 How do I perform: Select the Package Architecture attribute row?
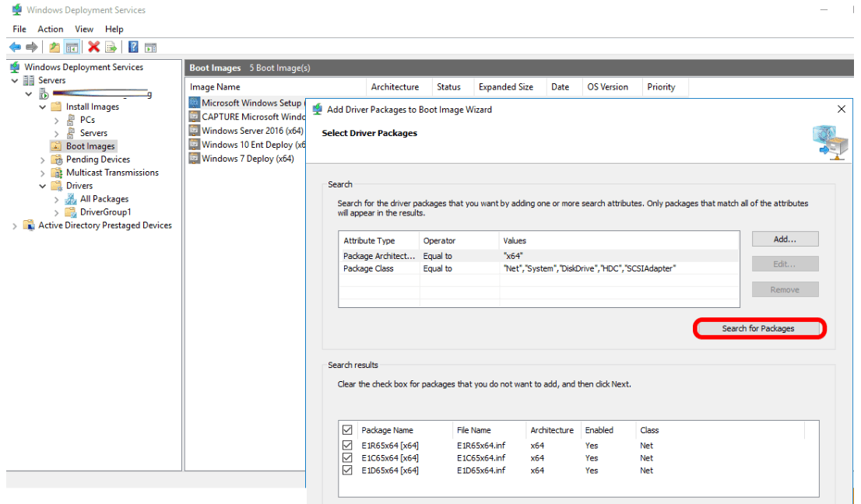[x=538, y=256]
